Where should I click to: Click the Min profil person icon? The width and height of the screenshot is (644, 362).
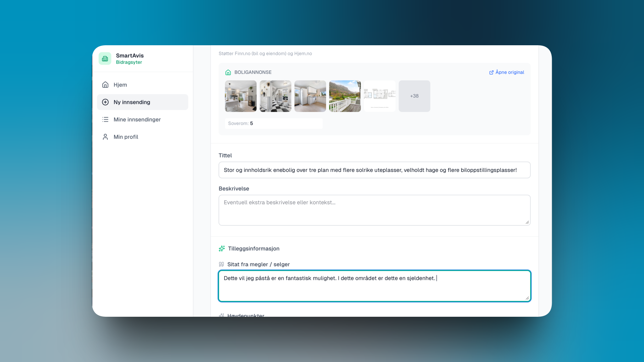105,137
